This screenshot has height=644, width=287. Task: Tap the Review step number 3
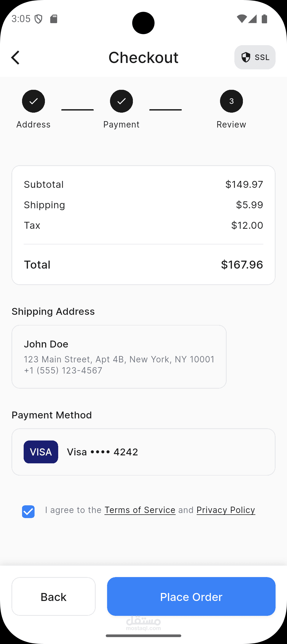coord(231,101)
